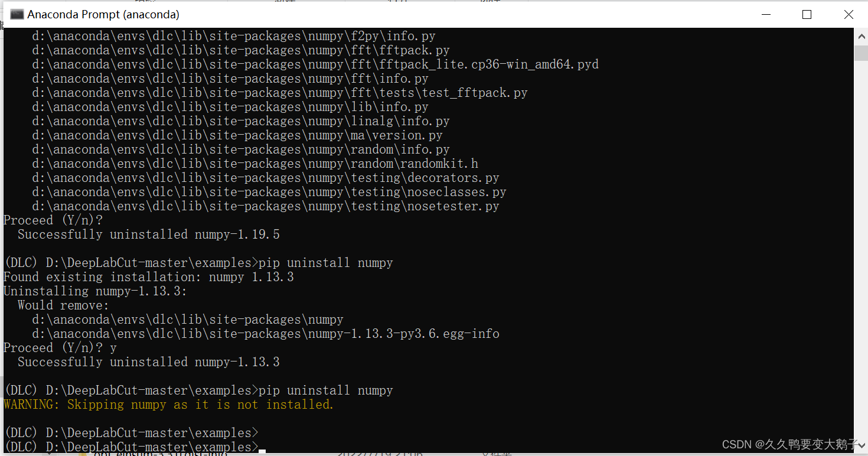Close the Anaconda Prompt window

tap(848, 14)
